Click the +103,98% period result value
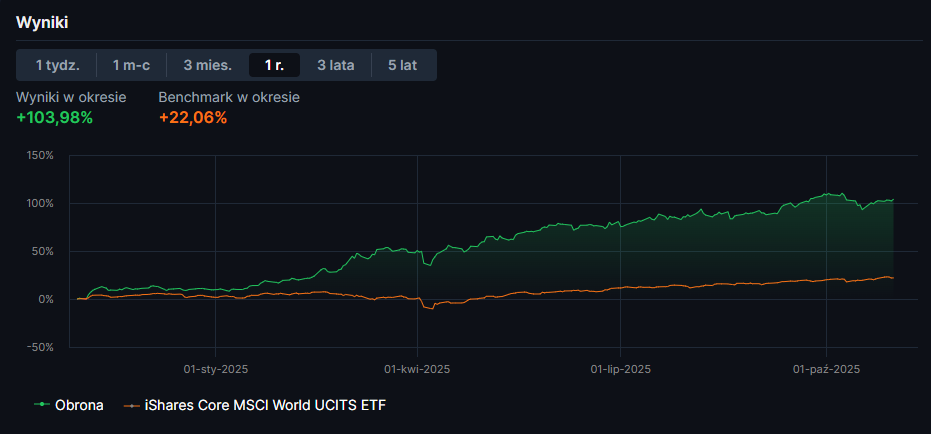This screenshot has height=434, width=931. coord(54,118)
